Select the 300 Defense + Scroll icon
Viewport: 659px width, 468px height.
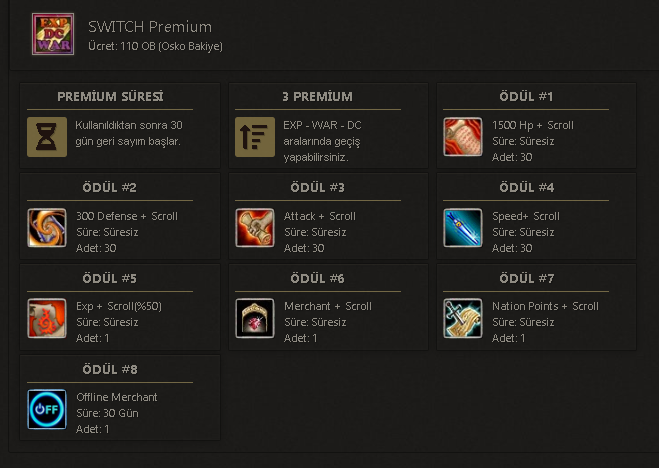point(47,228)
